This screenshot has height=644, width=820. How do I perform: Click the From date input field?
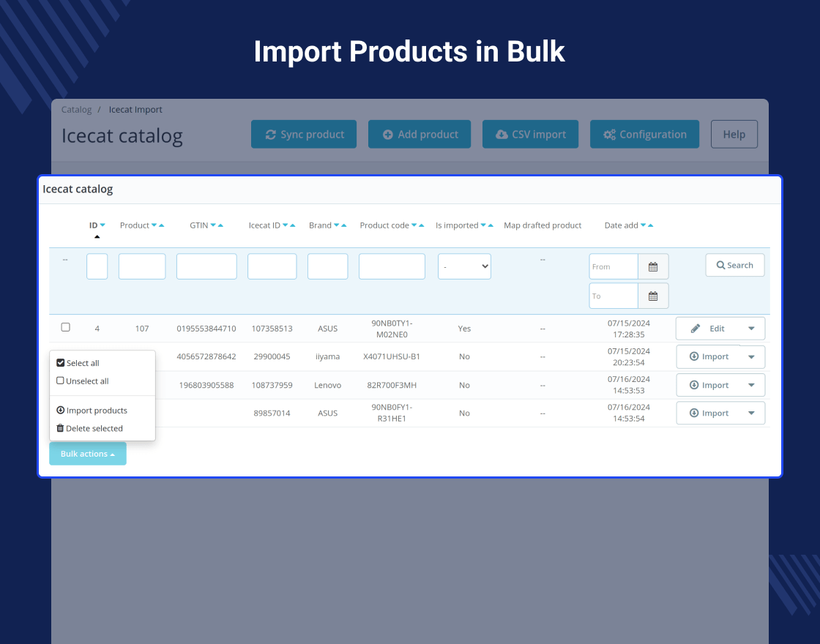tap(614, 266)
